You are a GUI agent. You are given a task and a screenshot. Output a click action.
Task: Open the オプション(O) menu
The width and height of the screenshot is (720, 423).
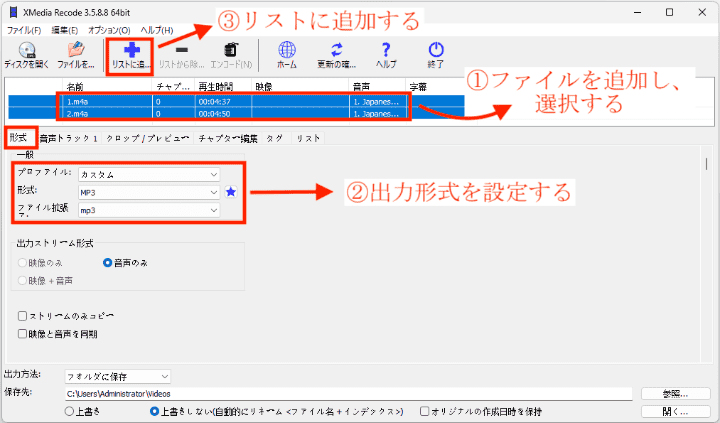(x=109, y=30)
